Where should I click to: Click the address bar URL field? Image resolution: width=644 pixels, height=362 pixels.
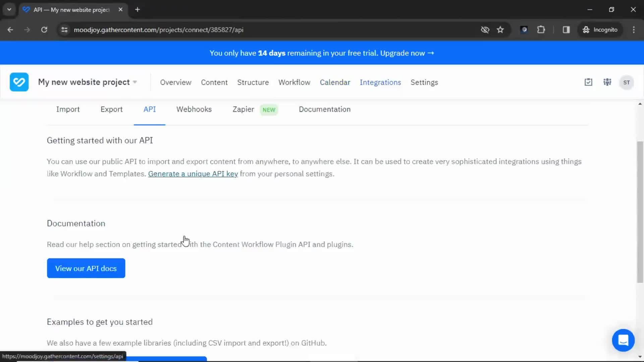pos(158,29)
